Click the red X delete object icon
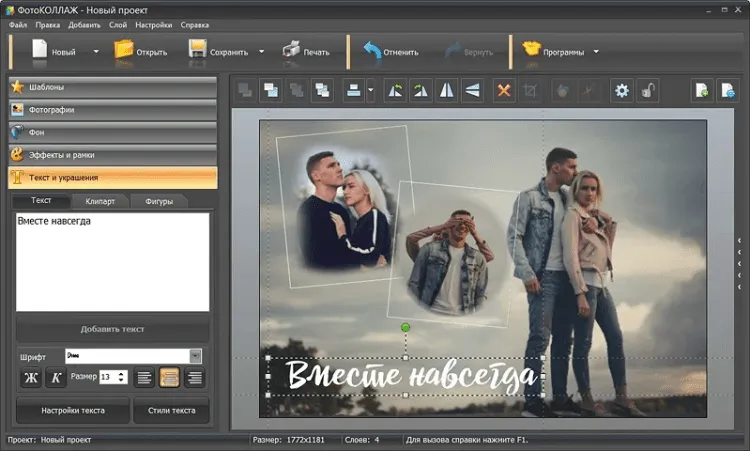The height and width of the screenshot is (451, 750). (504, 91)
